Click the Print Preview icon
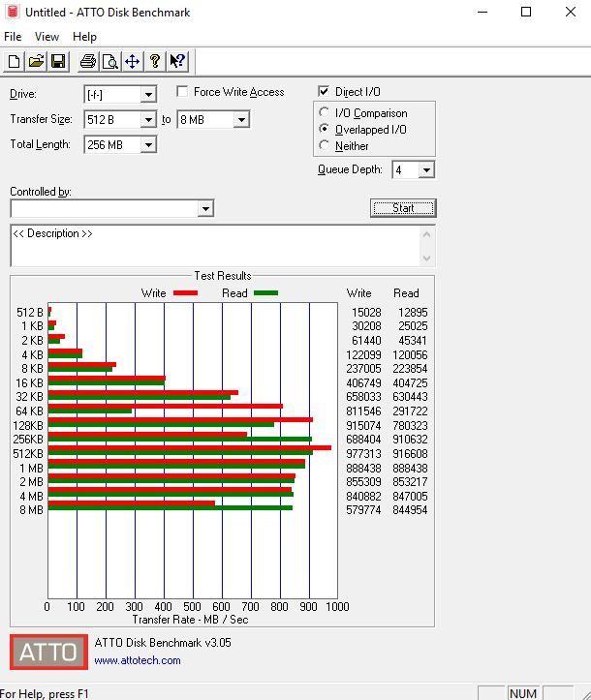This screenshot has width=591, height=700. tap(109, 61)
